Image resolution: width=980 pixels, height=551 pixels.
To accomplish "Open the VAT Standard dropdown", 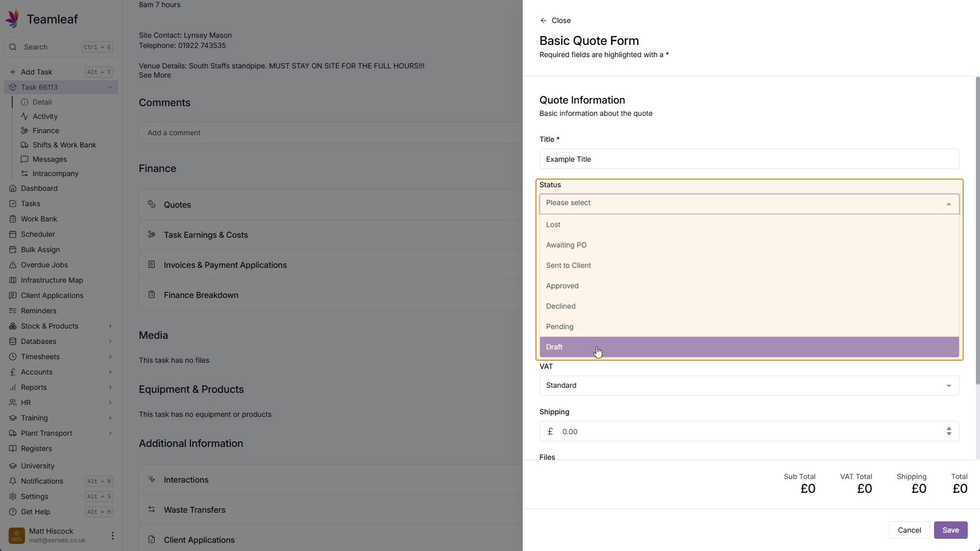I will (749, 386).
